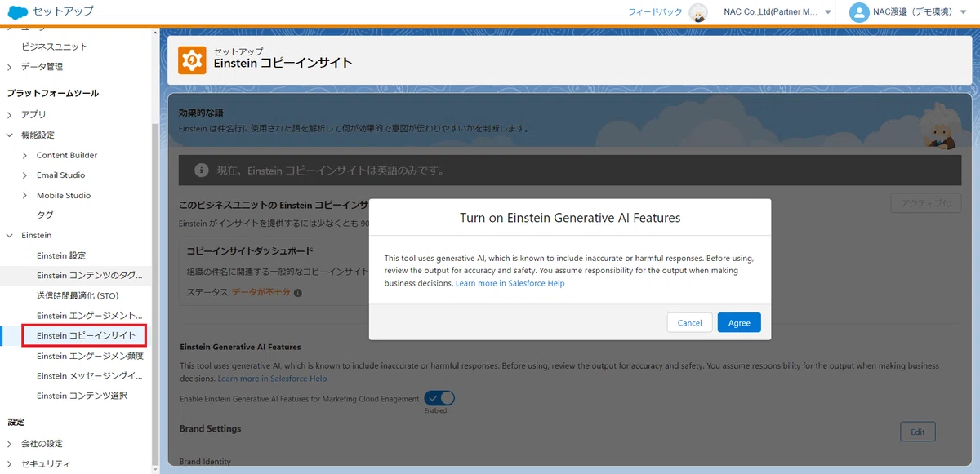The height and width of the screenshot is (474, 980).
Task: Click the 設定 section heading in the sidebar
Action: tap(16, 423)
